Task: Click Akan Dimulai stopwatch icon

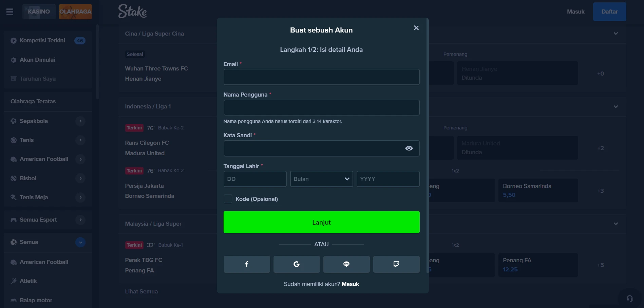Action: point(14,60)
